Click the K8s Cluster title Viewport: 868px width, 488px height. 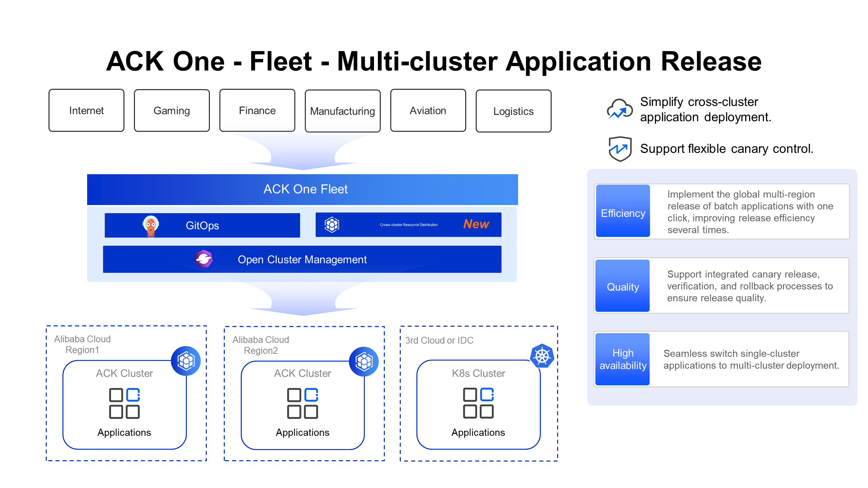478,373
